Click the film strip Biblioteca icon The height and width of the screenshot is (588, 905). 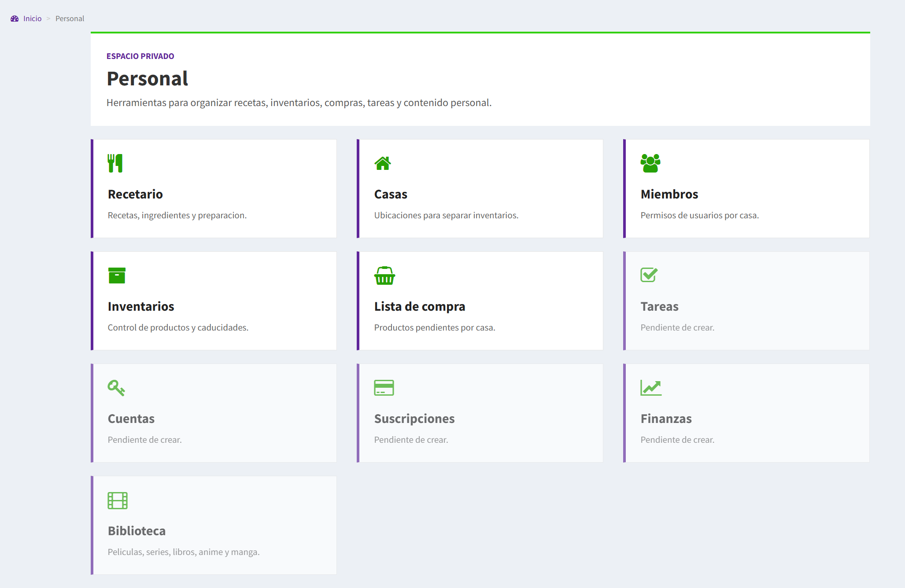[x=118, y=500]
